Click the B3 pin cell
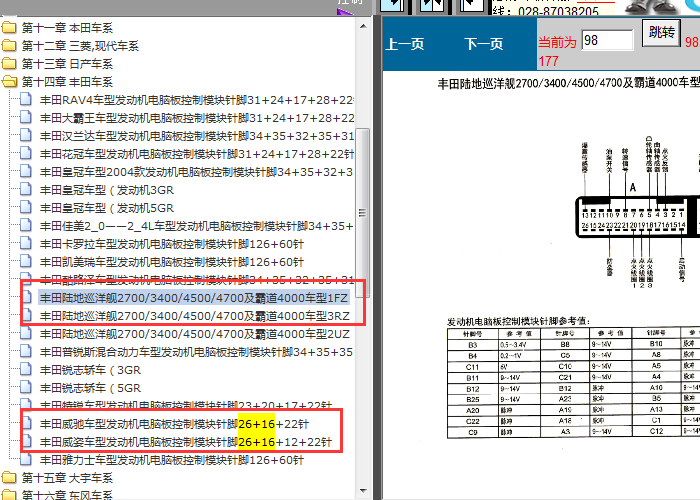The image size is (700, 500). 473,345
